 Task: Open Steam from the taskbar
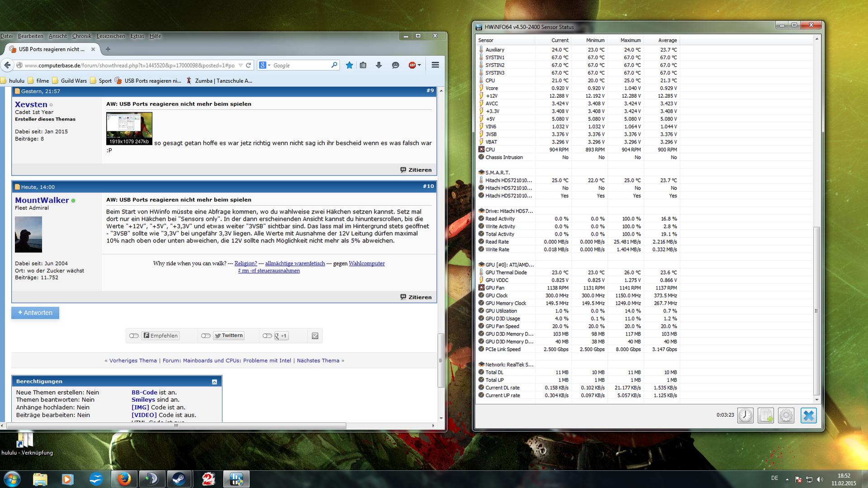point(179,479)
